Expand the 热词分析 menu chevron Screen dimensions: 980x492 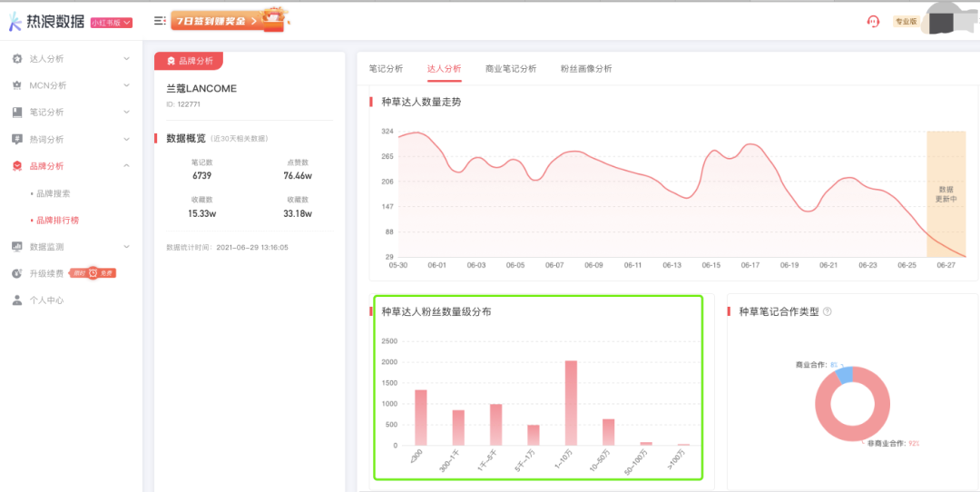[127, 140]
